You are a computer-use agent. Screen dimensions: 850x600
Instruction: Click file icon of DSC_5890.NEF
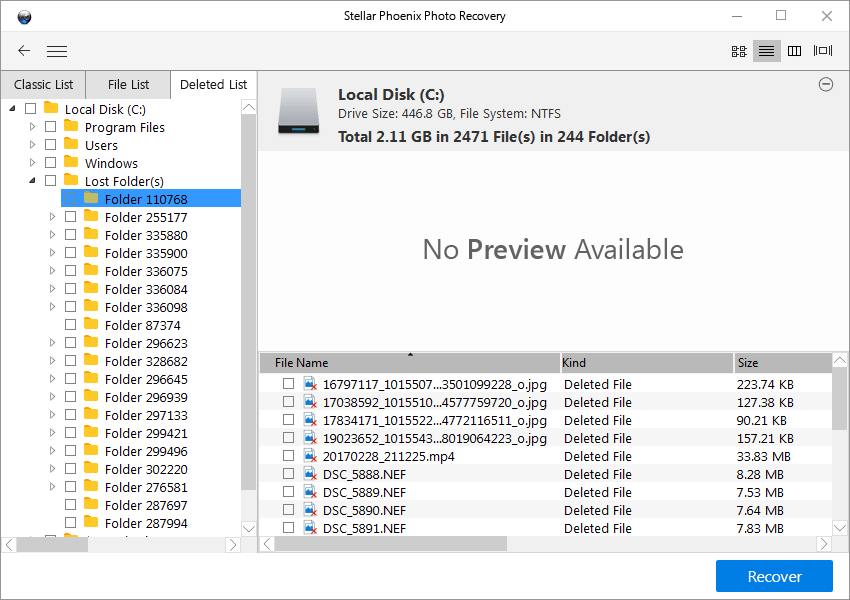tap(310, 510)
